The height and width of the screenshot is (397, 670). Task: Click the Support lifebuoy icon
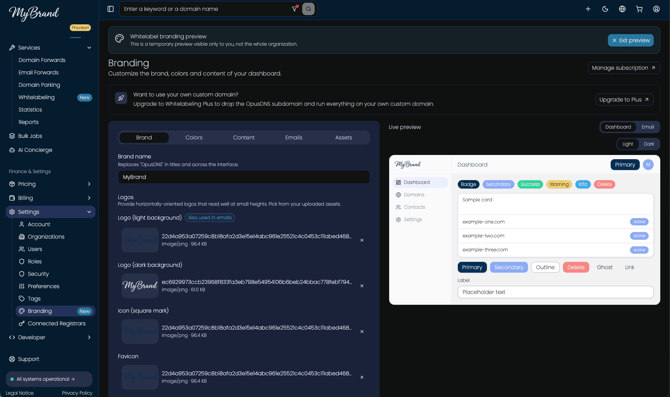pyautogui.click(x=12, y=359)
